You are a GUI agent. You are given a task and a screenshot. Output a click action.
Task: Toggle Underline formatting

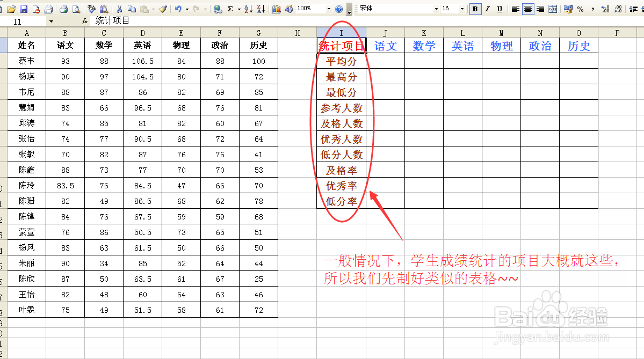[x=499, y=9]
